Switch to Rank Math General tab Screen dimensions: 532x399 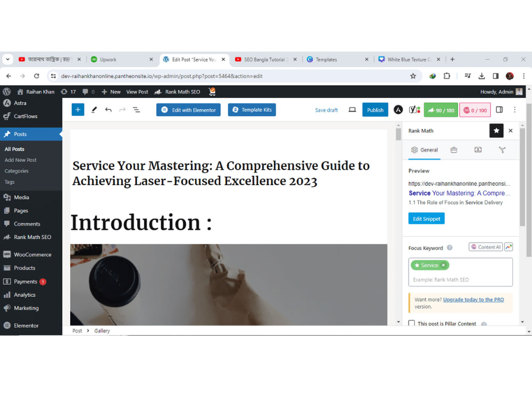click(425, 150)
